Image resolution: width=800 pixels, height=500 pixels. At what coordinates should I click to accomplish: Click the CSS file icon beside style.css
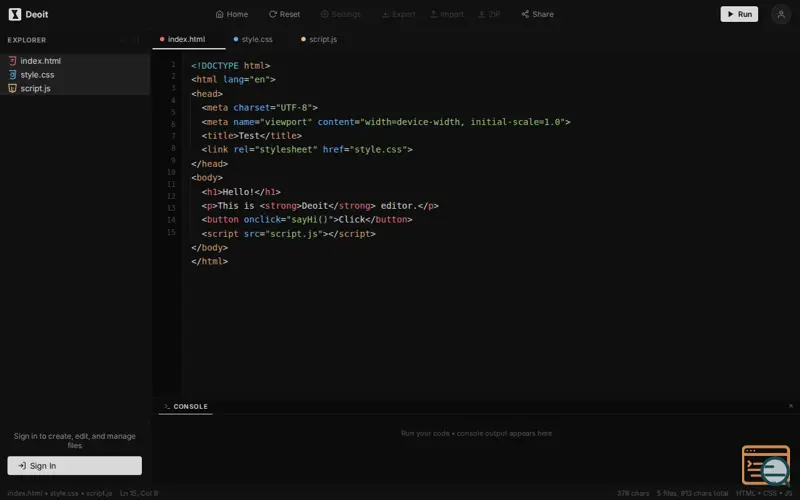coord(12,74)
